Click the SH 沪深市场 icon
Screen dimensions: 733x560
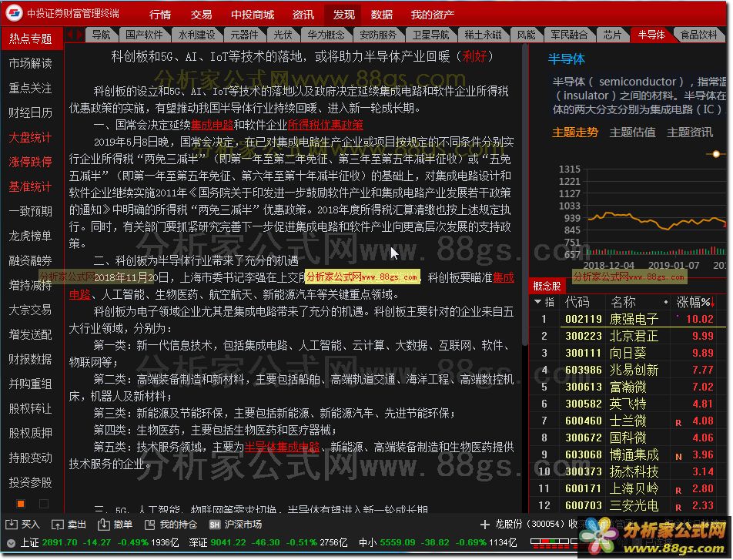point(215,525)
